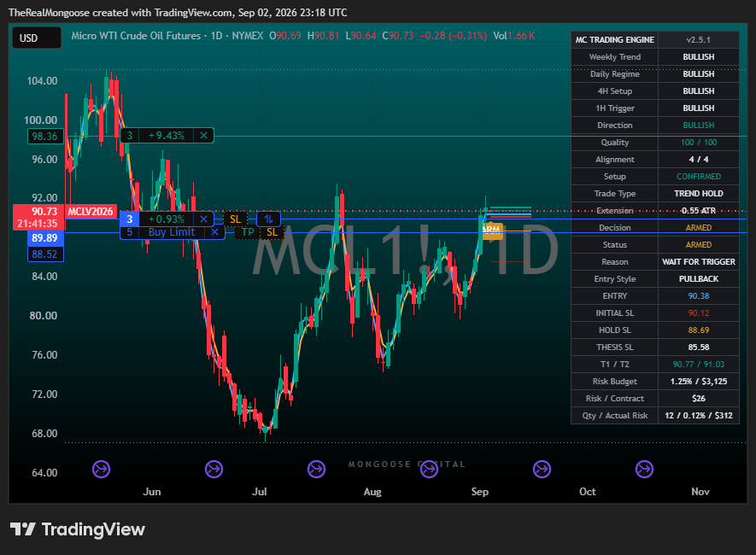Click the v2.5.1 version cell
The width and height of the screenshot is (756, 555).
click(x=698, y=40)
